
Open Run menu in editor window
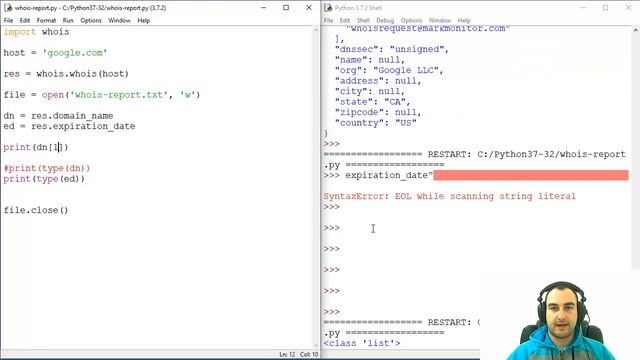pyautogui.click(x=68, y=20)
